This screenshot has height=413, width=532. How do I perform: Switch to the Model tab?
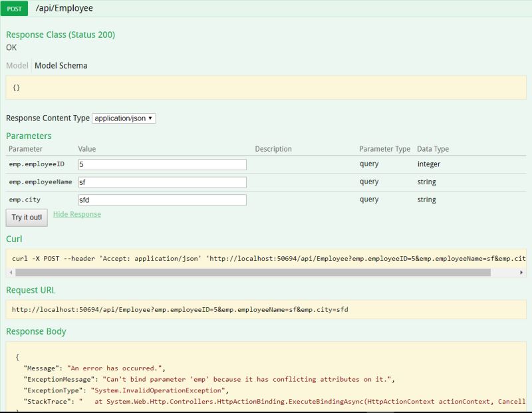pyautogui.click(x=16, y=65)
